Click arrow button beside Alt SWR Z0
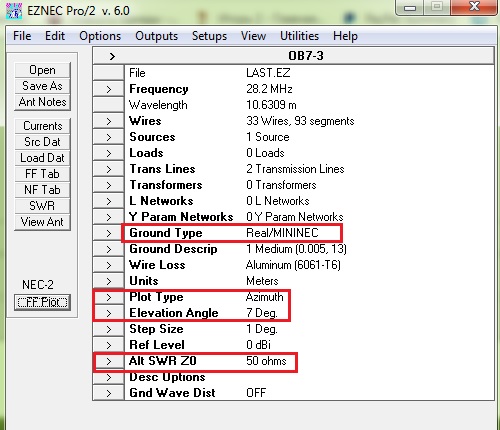 click(108, 361)
